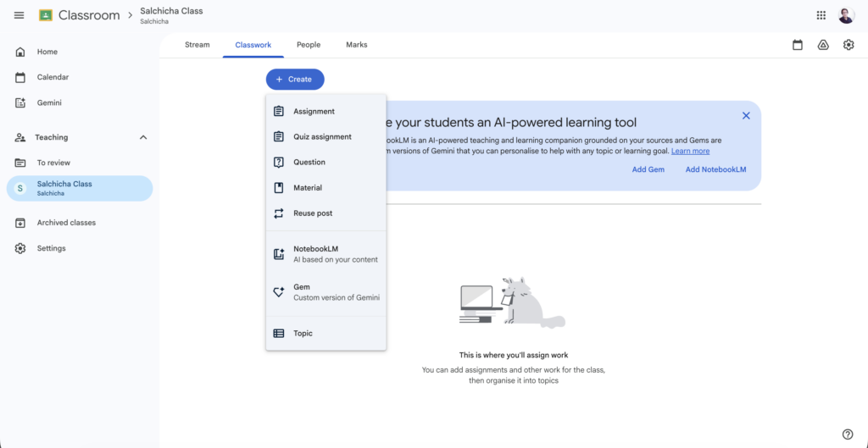Open class settings gear icon
This screenshot has width=868, height=448.
pos(848,45)
